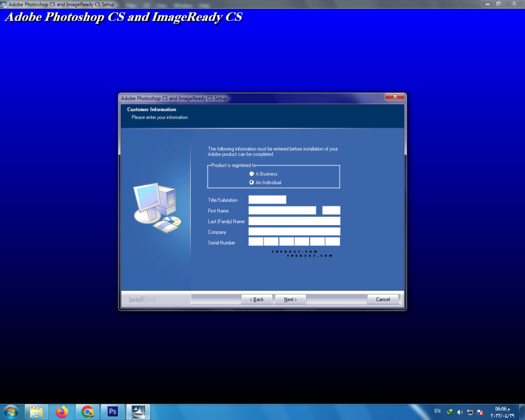This screenshot has width=525, height=420.
Task: Close the setup dialog with the red X
Action: coord(395,96)
